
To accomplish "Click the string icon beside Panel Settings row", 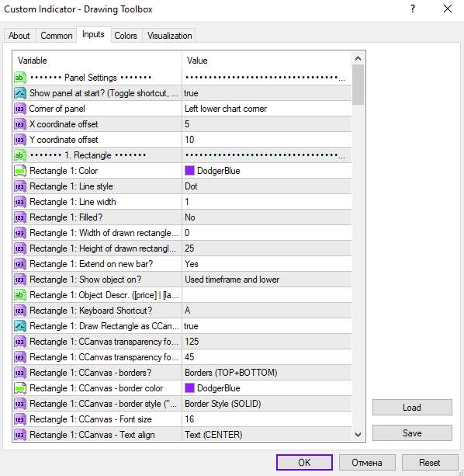I will pyautogui.click(x=20, y=78).
